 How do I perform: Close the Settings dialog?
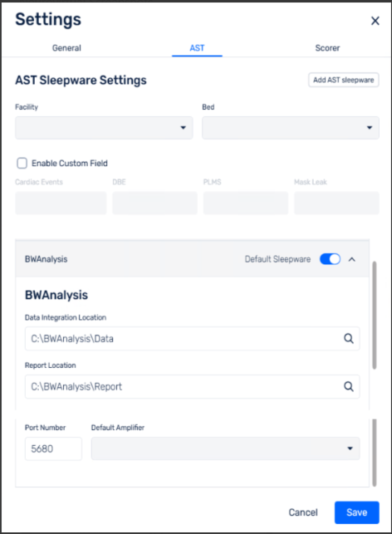375,21
